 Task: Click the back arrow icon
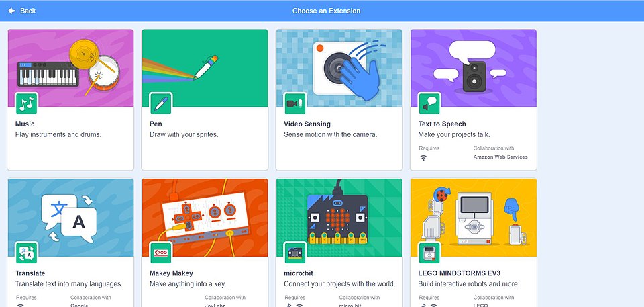[x=12, y=11]
